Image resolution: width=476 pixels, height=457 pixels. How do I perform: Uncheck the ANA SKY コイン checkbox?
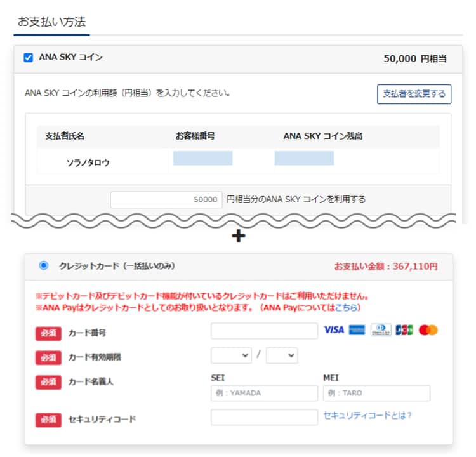tap(28, 58)
